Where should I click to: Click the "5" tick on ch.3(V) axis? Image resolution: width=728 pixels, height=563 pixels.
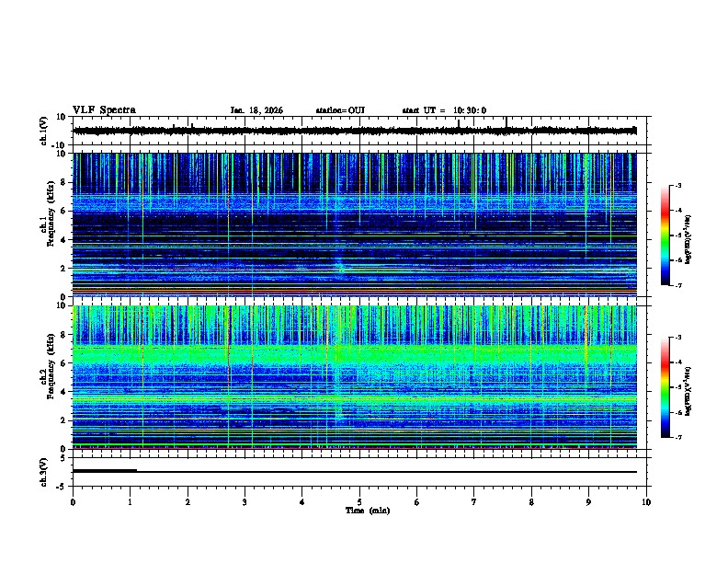(x=63, y=457)
